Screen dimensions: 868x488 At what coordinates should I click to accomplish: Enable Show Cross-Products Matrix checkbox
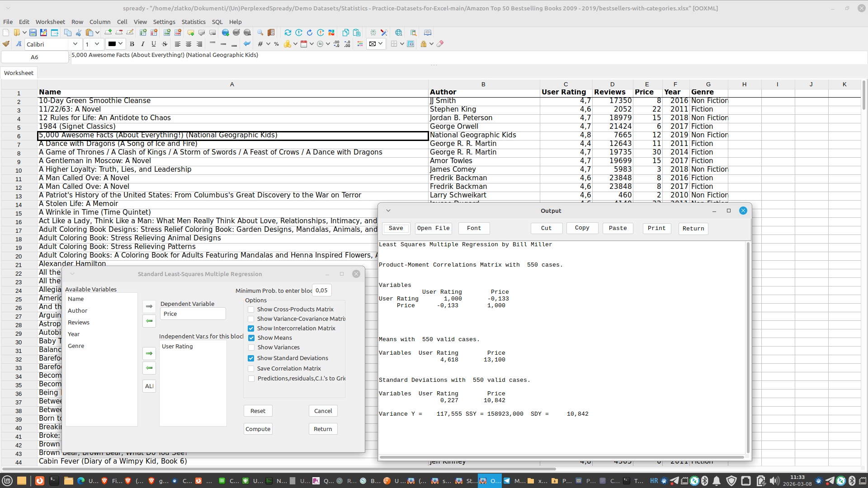(x=251, y=310)
